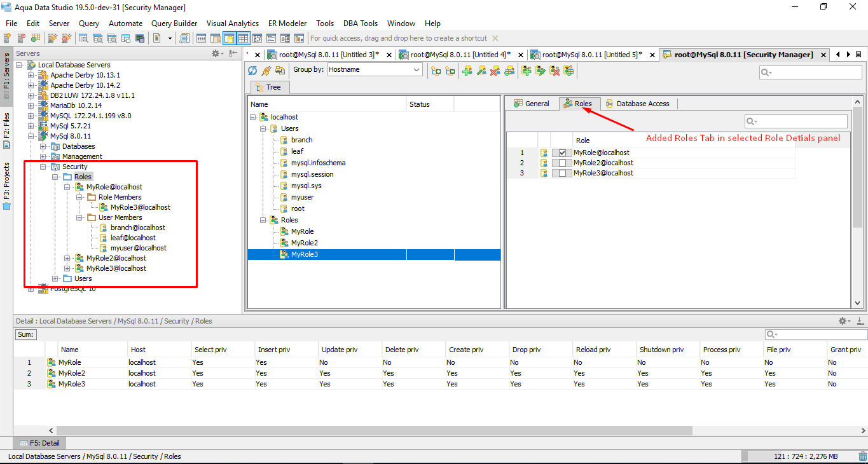Viewport: 868px width, 464px height.
Task: Click the Refresh icon in Security Manager toolbar
Action: 252,71
